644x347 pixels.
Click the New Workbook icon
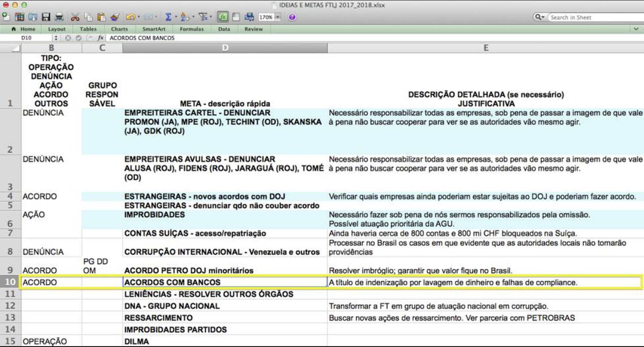click(x=6, y=17)
